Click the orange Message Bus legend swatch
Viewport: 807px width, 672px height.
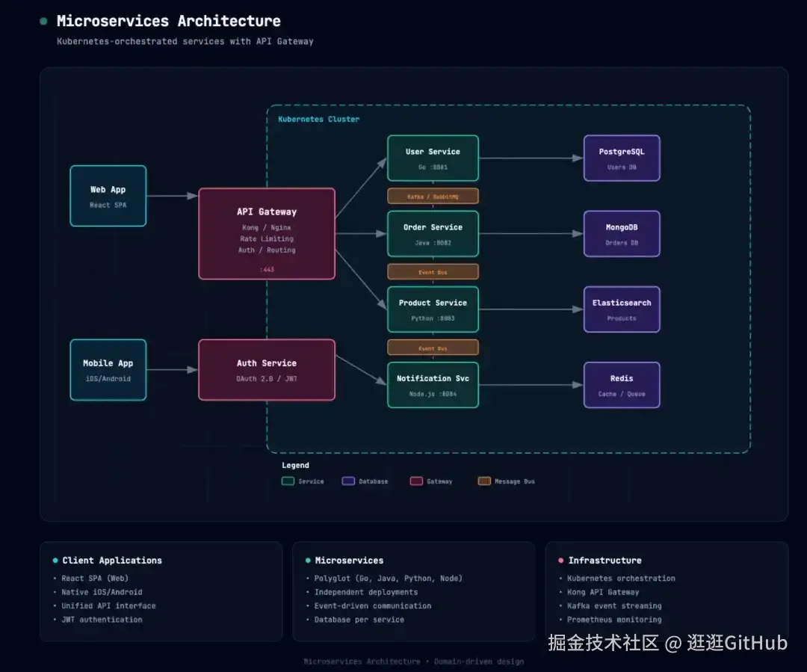click(x=484, y=481)
